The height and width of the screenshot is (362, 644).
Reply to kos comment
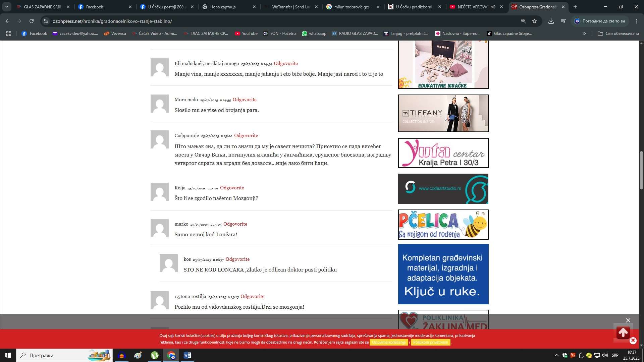tap(237, 259)
